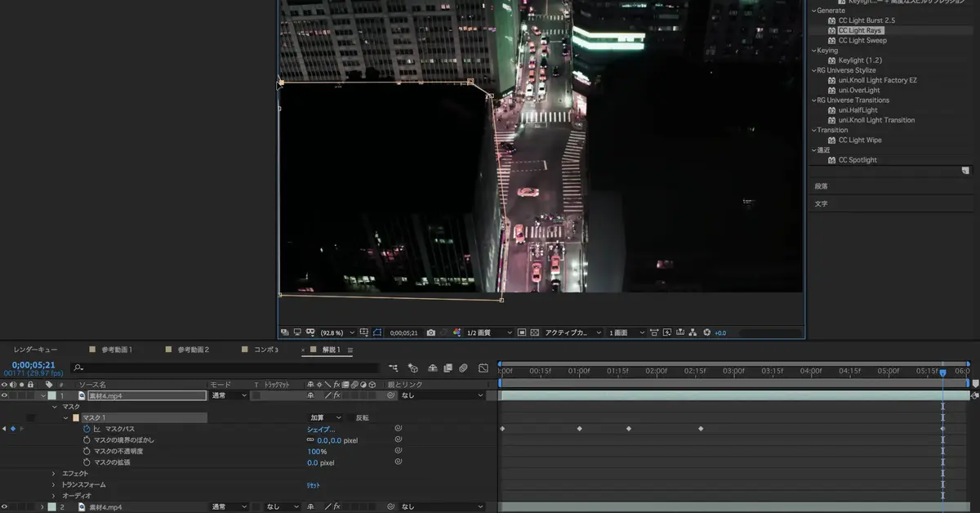Click the マスク 1 color swatch
The height and width of the screenshot is (513, 980).
click(75, 417)
